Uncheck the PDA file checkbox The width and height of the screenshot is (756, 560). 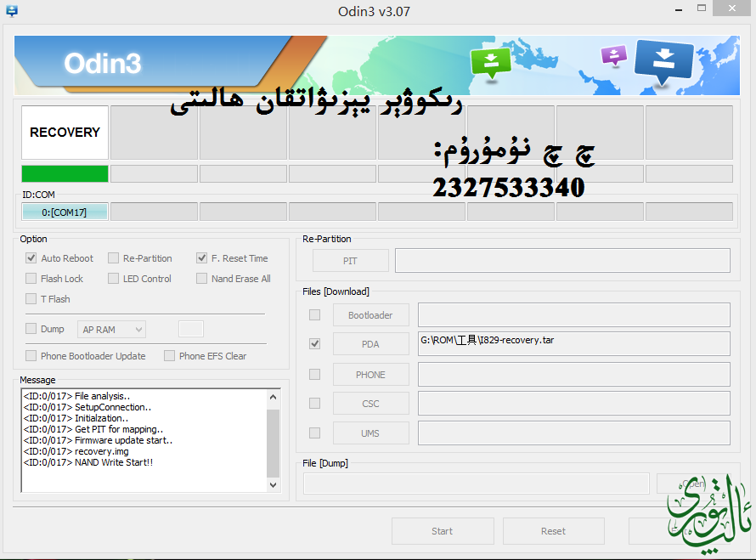314,344
